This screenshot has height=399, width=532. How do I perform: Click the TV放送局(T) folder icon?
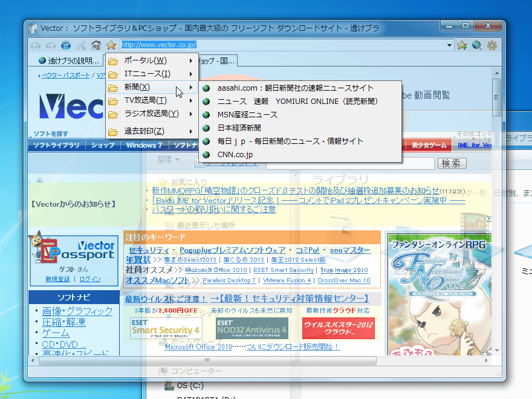113,101
